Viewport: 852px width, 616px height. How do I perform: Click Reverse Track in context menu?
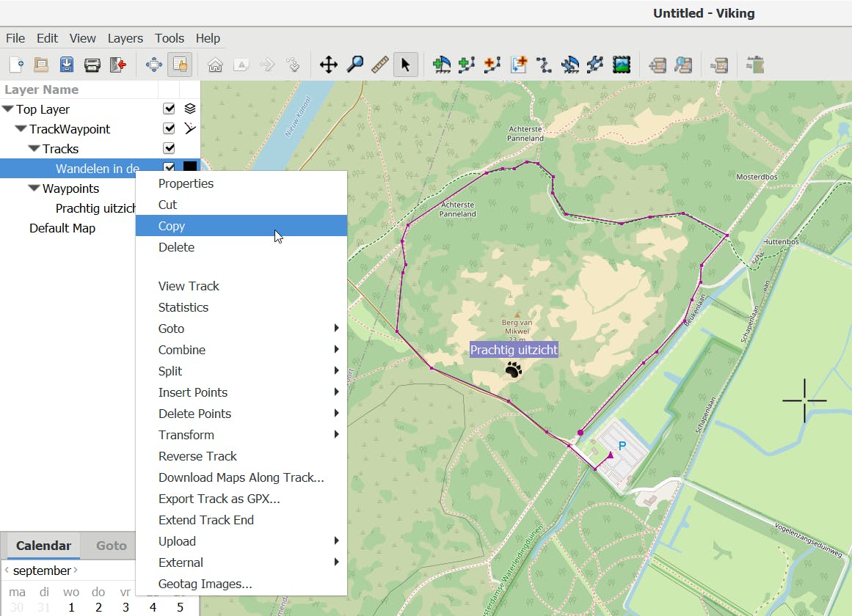coord(197,456)
